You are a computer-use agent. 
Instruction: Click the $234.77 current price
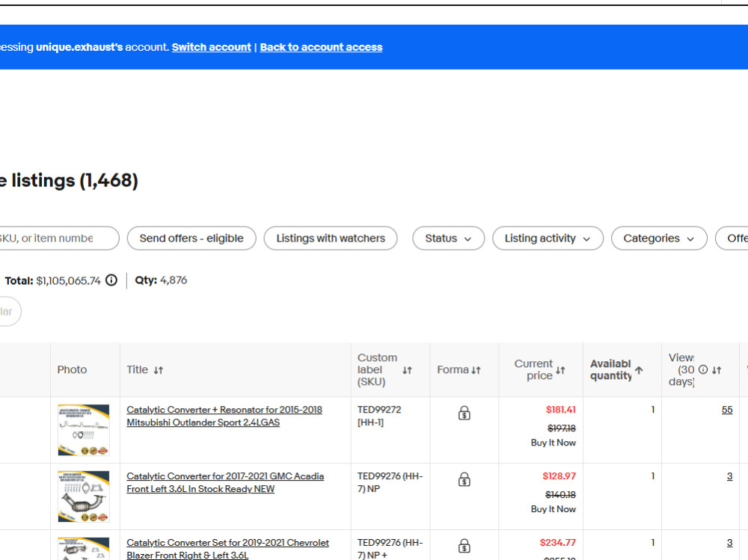pos(558,542)
